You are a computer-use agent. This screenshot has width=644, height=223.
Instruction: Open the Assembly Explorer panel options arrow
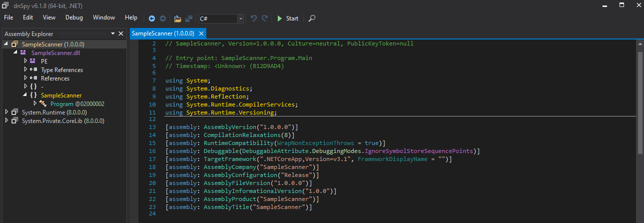click(112, 33)
